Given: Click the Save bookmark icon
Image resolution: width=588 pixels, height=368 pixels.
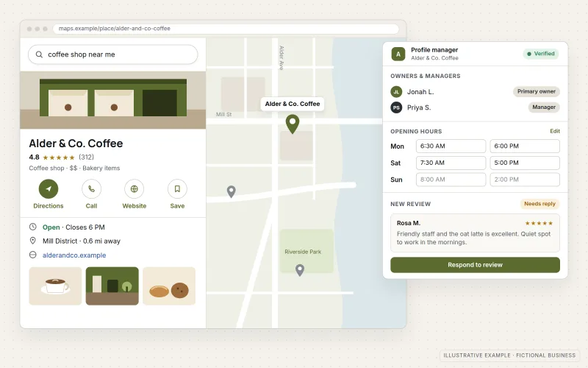Looking at the screenshot, I should [x=177, y=189].
